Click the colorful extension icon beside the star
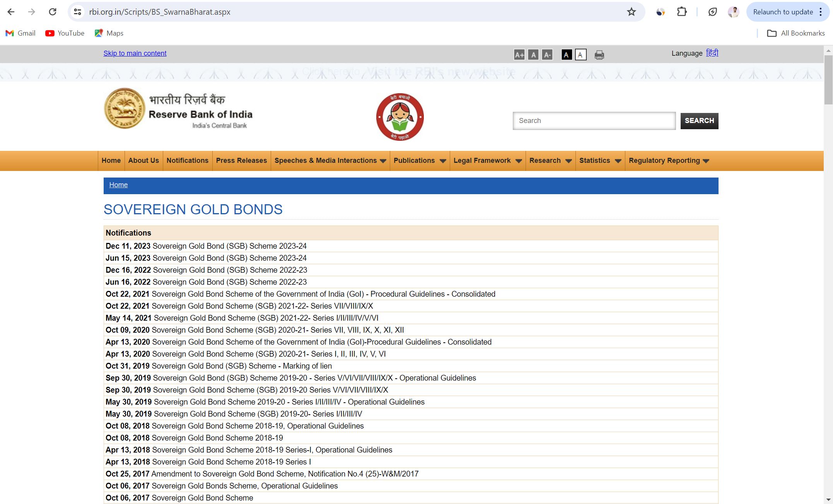The image size is (833, 504). (661, 12)
